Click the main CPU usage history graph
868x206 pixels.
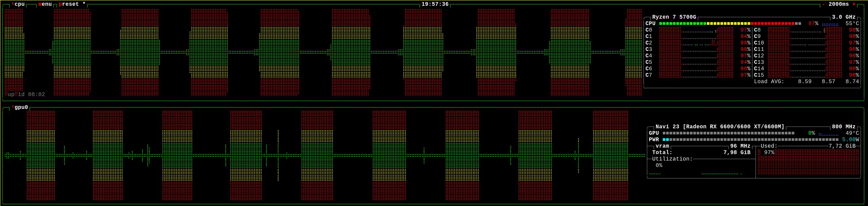click(x=323, y=52)
